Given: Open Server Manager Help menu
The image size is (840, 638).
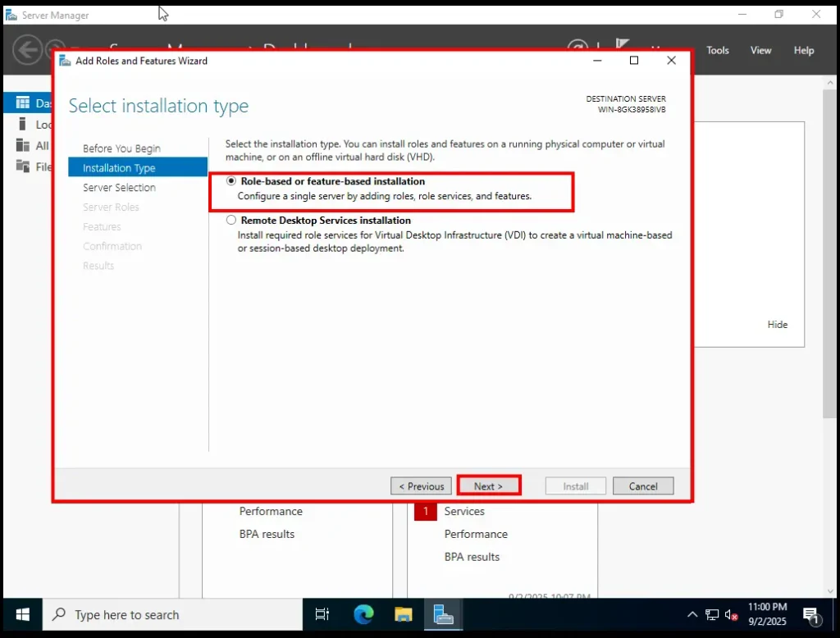Looking at the screenshot, I should pos(804,50).
